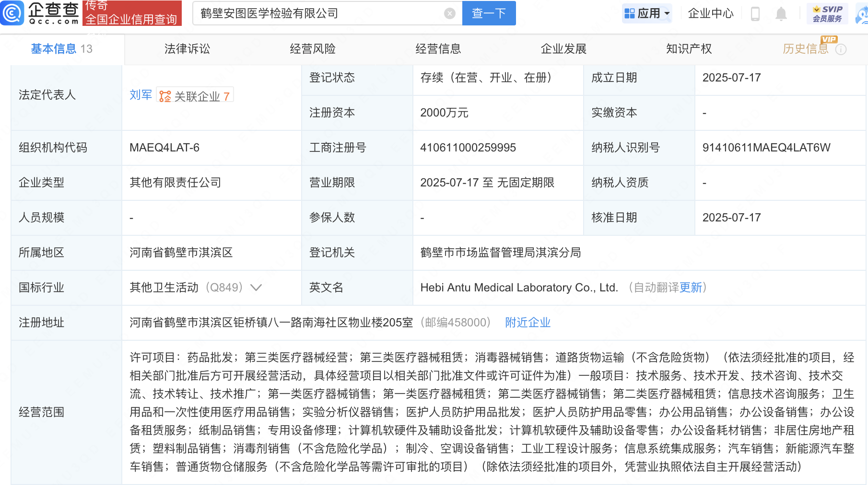868x485 pixels.
Task: Select the 2025-07-17 至 无固定期限 value
Action: click(x=487, y=183)
